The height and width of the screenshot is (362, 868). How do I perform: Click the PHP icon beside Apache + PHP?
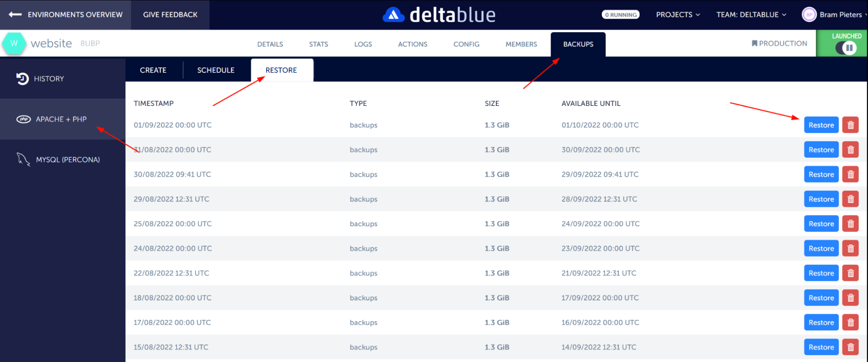pos(23,119)
